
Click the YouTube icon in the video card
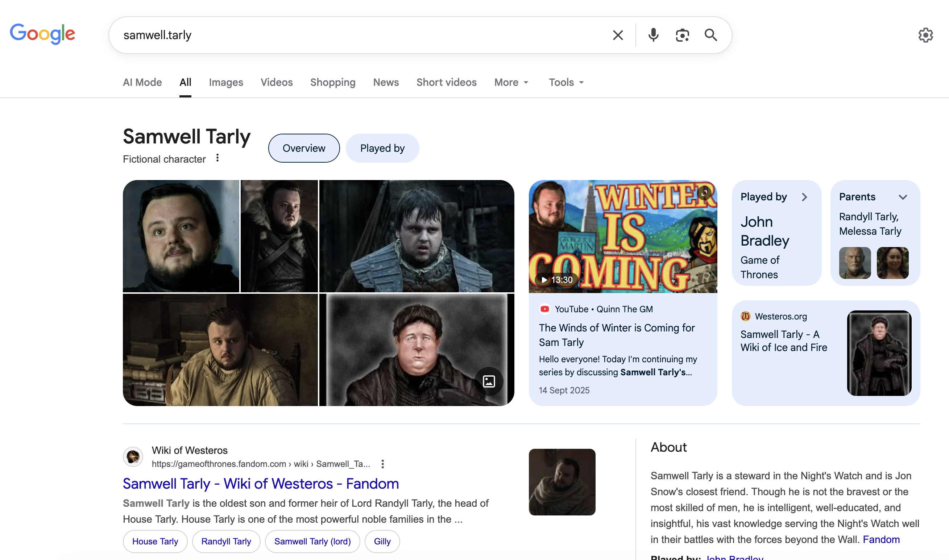point(544,309)
